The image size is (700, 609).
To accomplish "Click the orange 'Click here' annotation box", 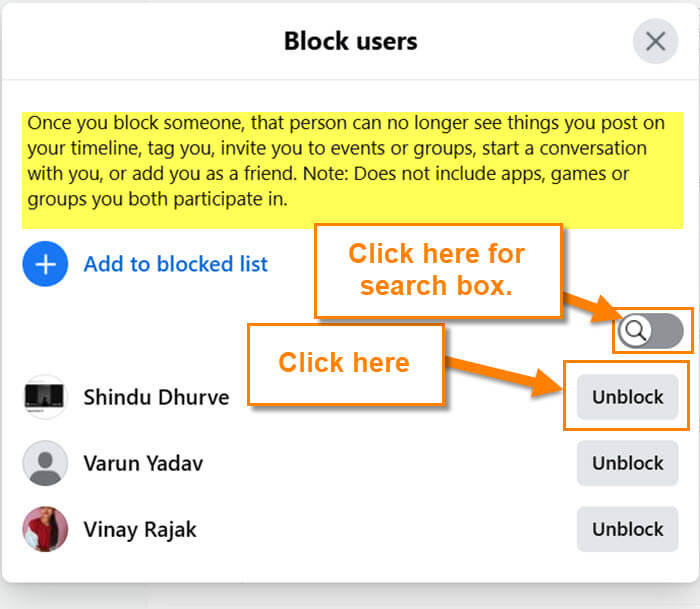I will [346, 364].
